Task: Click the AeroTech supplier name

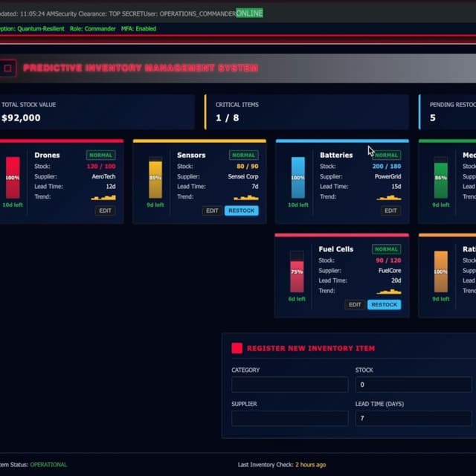Action: tap(103, 177)
